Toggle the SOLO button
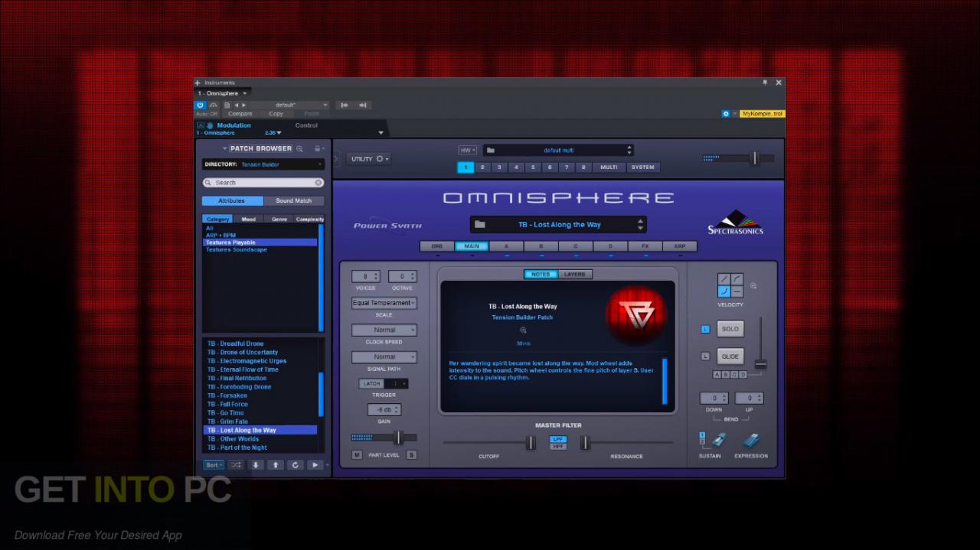980x550 pixels. pos(730,329)
